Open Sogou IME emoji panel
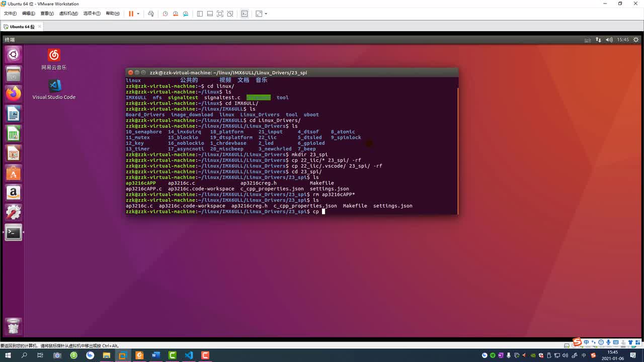The width and height of the screenshot is (644, 362). click(x=601, y=342)
